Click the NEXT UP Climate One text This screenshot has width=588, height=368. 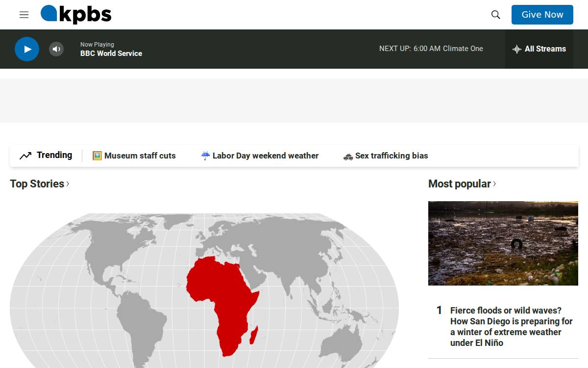pyautogui.click(x=431, y=49)
